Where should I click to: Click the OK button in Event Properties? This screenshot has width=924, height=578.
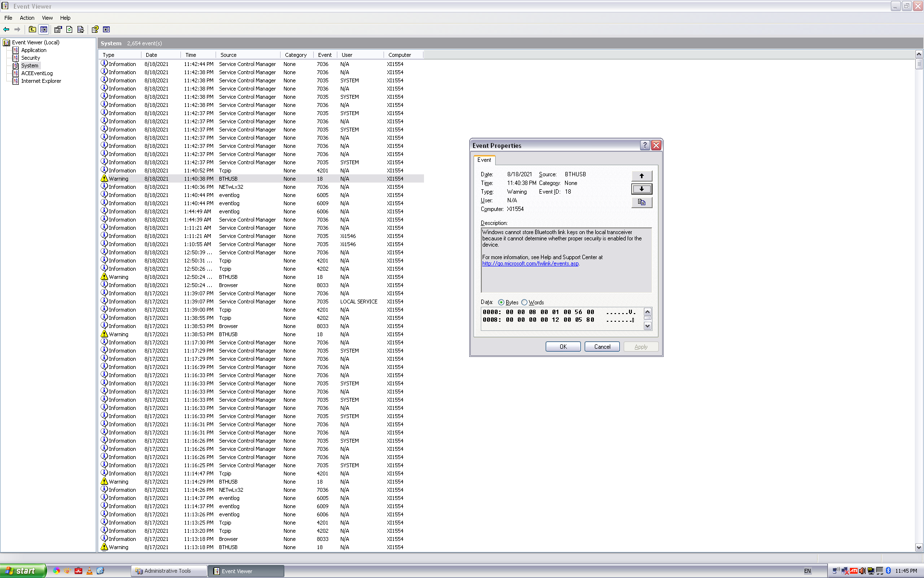pos(563,347)
